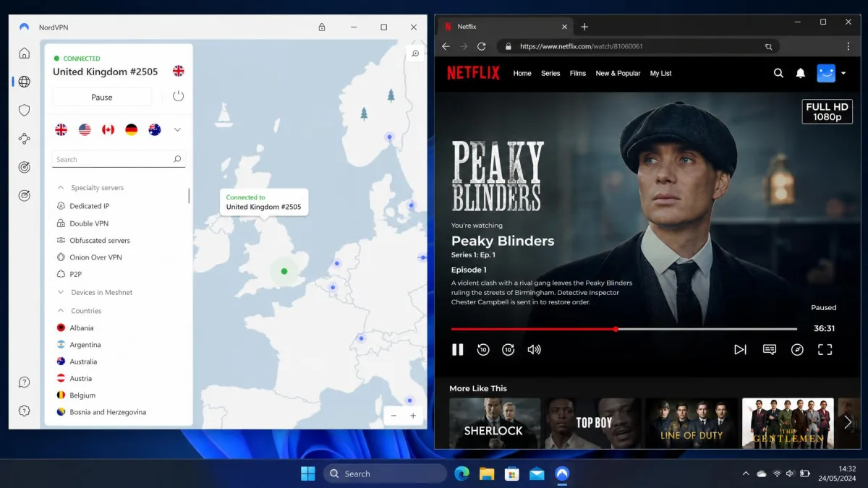Zoom in the map with plus

[x=413, y=416]
